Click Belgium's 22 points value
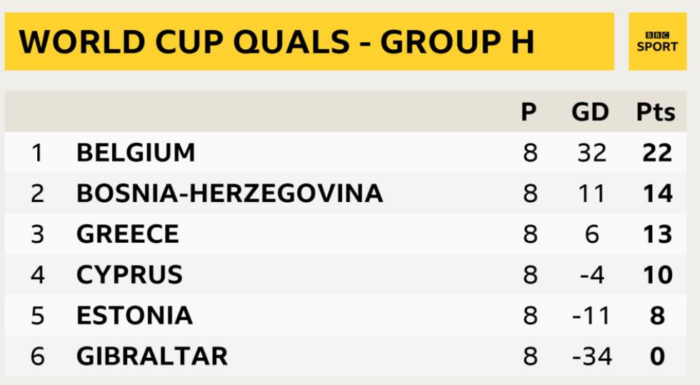The image size is (700, 385). tap(657, 153)
